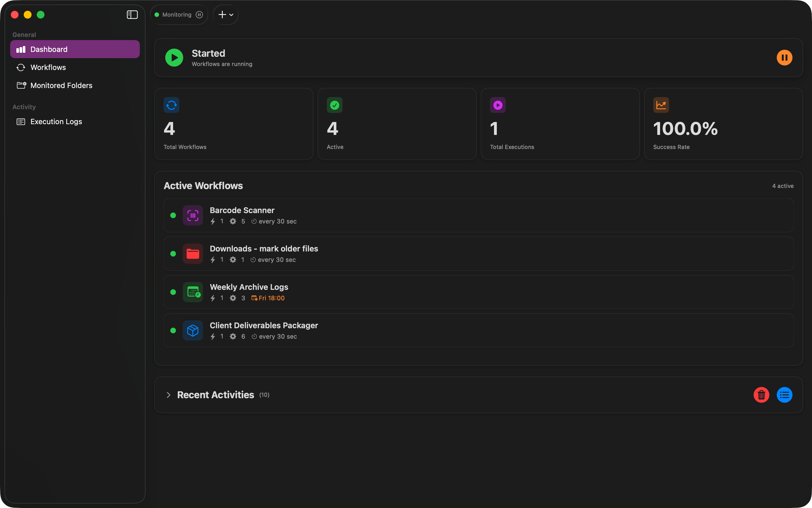Click Barcode Scanner every 30 sec interval

[x=274, y=222]
